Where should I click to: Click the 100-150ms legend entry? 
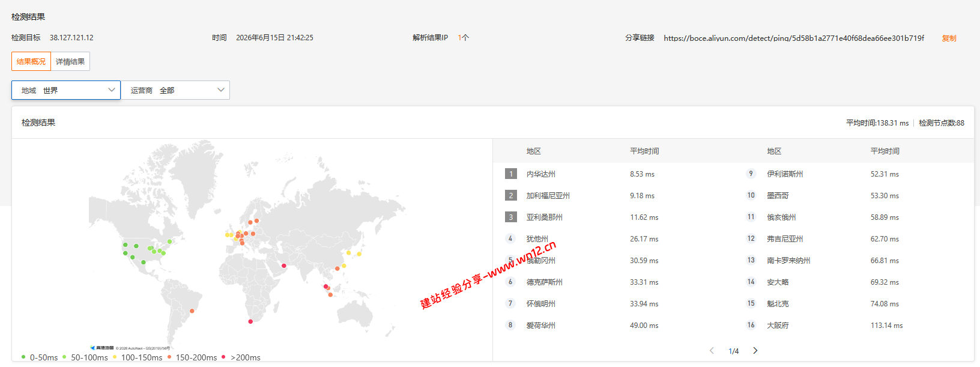(x=138, y=357)
